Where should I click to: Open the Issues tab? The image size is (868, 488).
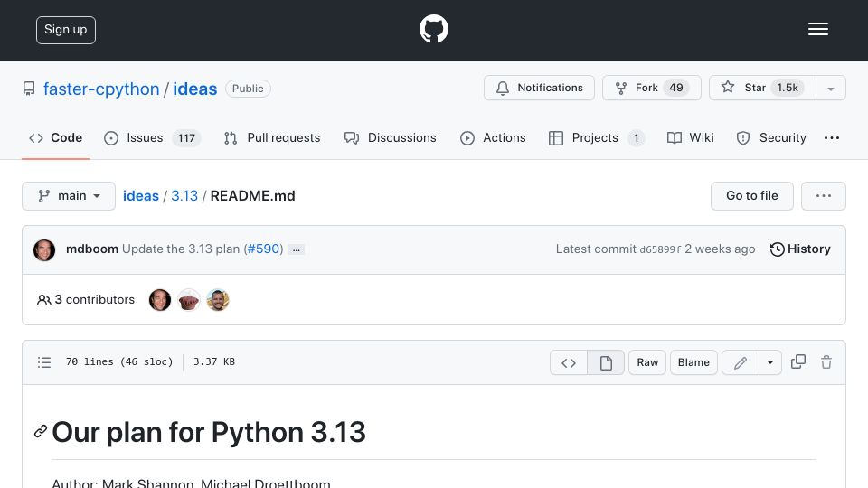152,137
